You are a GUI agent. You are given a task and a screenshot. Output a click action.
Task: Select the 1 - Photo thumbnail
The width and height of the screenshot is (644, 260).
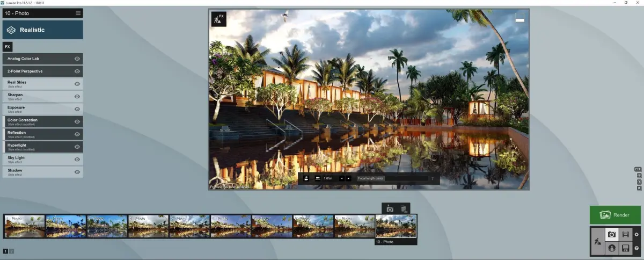click(x=25, y=226)
